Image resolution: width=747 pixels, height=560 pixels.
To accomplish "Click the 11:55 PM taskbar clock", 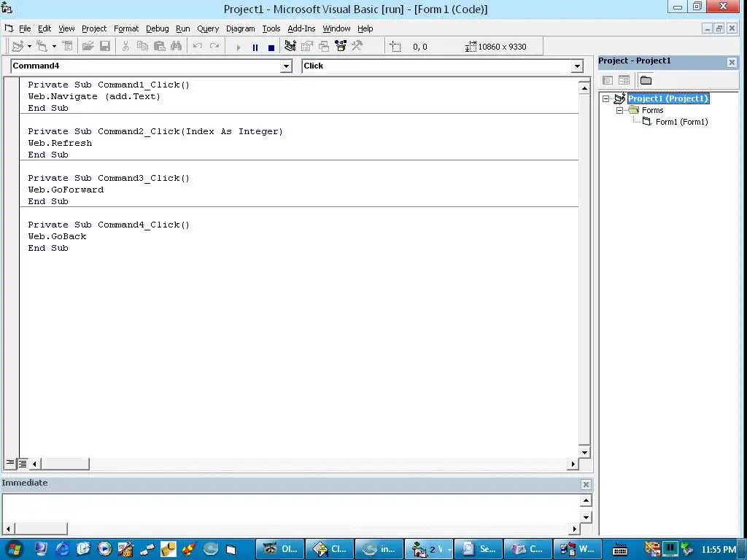I will (x=719, y=550).
